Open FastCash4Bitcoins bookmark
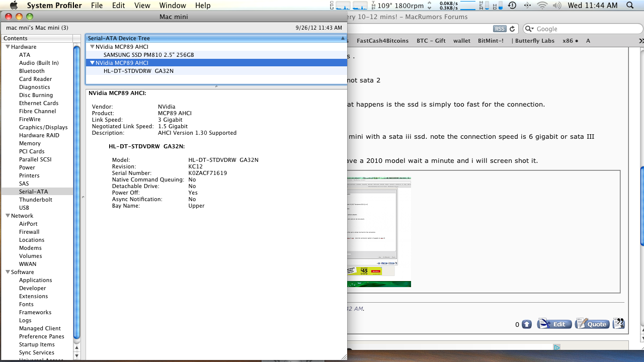The image size is (644, 362). pyautogui.click(x=382, y=41)
